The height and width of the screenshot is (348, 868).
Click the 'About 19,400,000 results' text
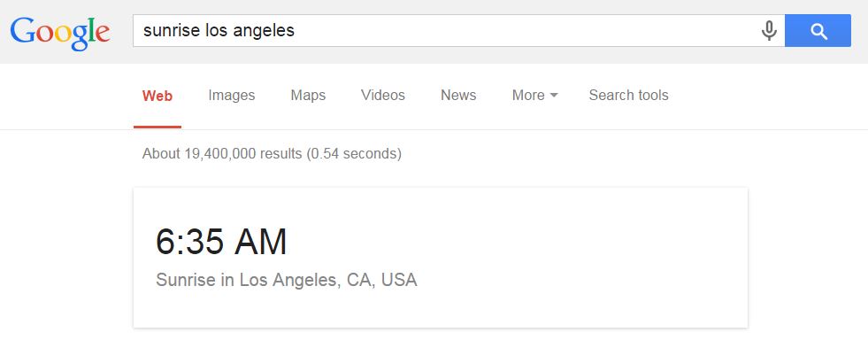(223, 153)
